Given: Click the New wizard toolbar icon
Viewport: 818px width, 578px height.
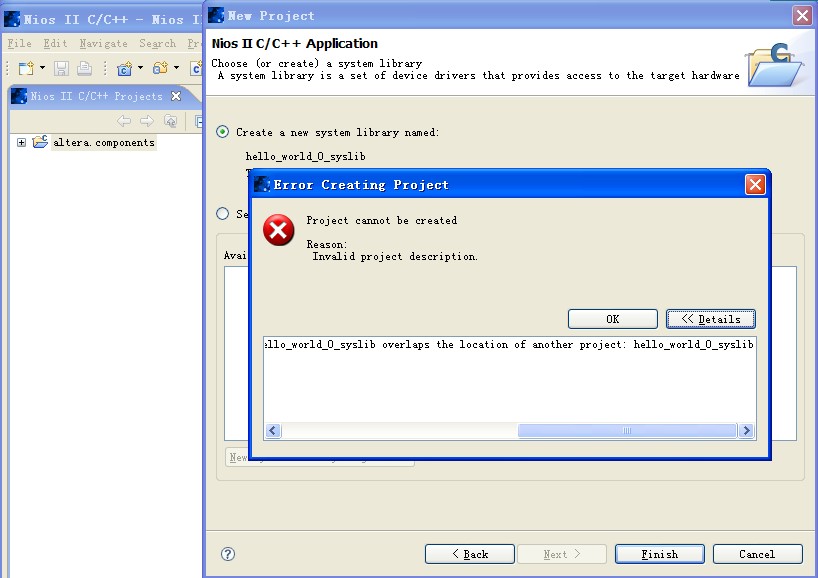Looking at the screenshot, I should 26,68.
